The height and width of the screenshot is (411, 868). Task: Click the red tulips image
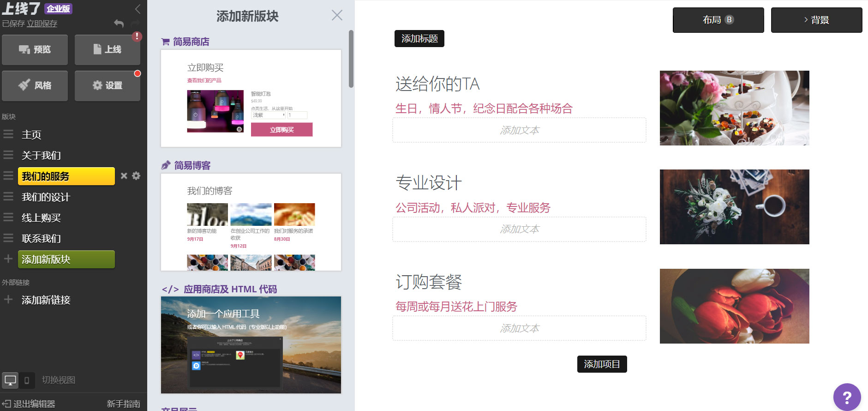pos(734,306)
